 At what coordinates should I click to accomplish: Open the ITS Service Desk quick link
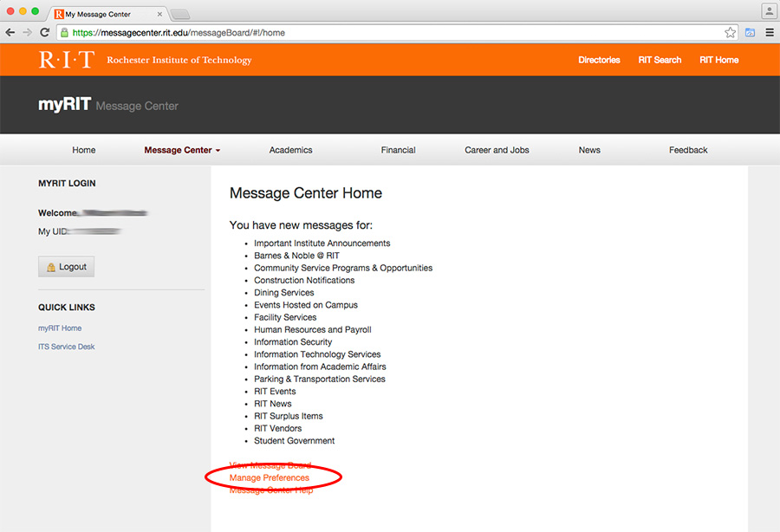pos(66,347)
